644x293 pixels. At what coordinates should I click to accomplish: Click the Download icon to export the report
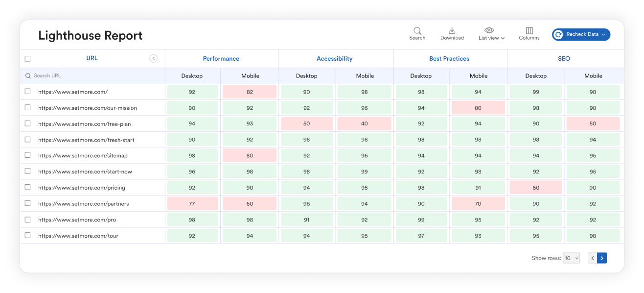[452, 30]
